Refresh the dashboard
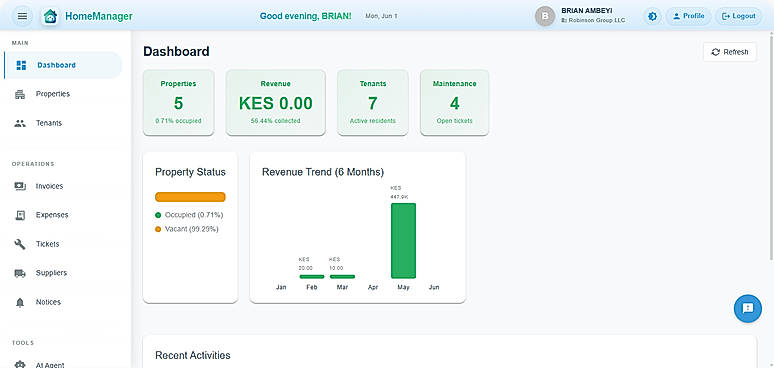The height and width of the screenshot is (368, 774). pos(730,52)
